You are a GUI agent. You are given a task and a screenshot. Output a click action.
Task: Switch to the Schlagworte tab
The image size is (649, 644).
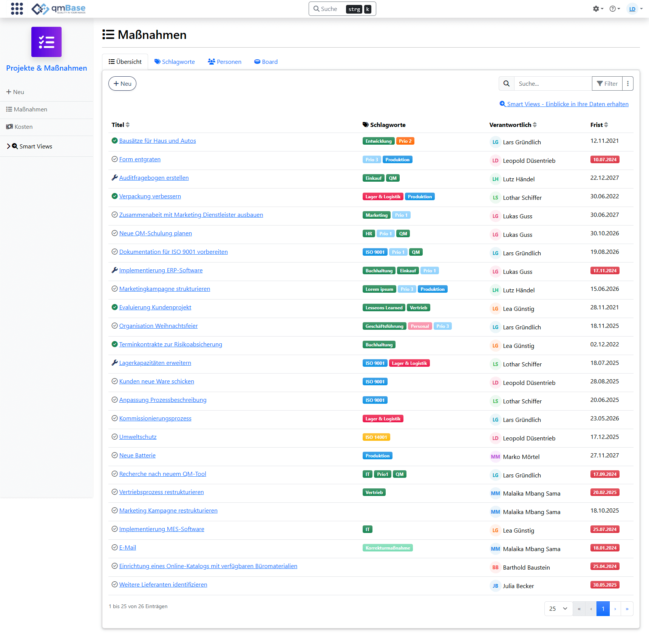(175, 62)
